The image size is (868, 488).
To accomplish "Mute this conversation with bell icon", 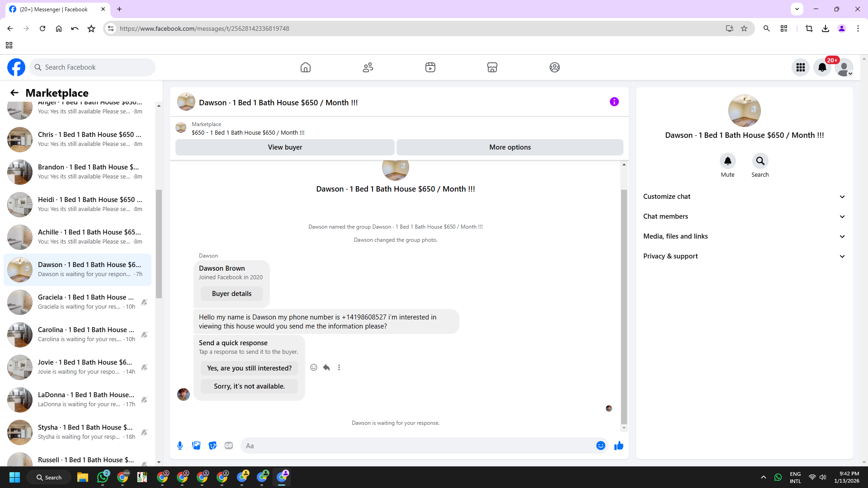I will coord(727,161).
